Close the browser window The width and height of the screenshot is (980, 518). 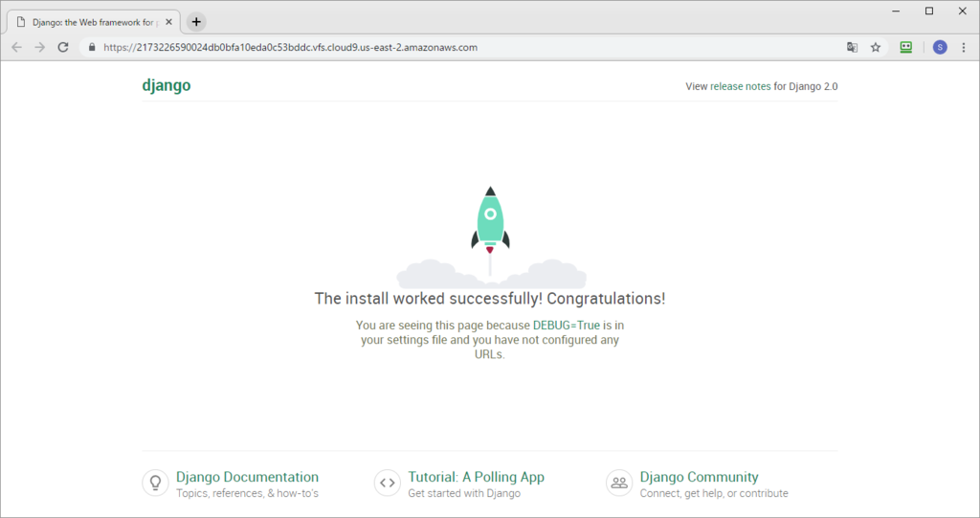click(x=963, y=11)
